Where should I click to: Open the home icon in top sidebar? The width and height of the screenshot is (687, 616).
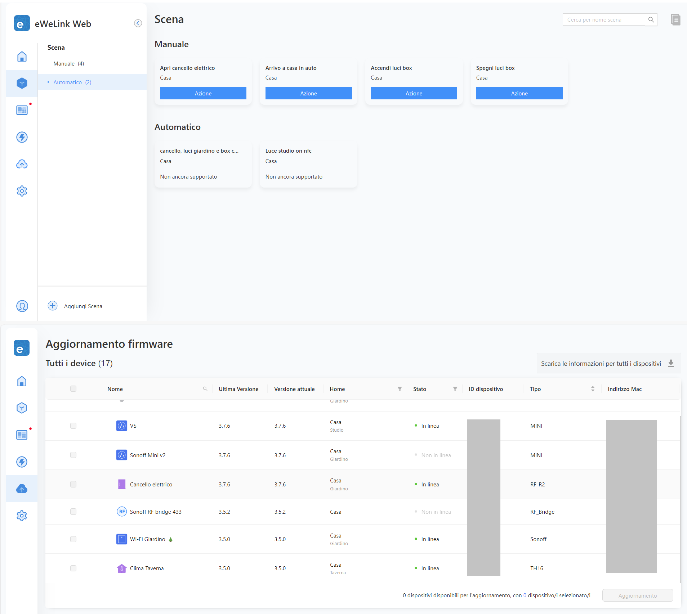pos(22,57)
